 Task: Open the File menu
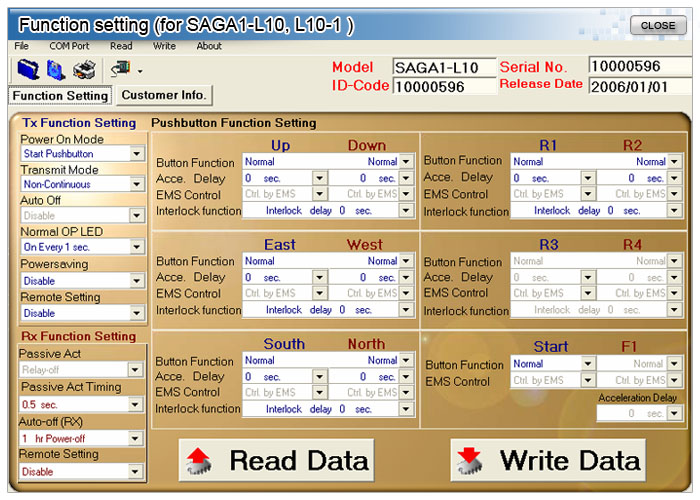click(x=22, y=46)
